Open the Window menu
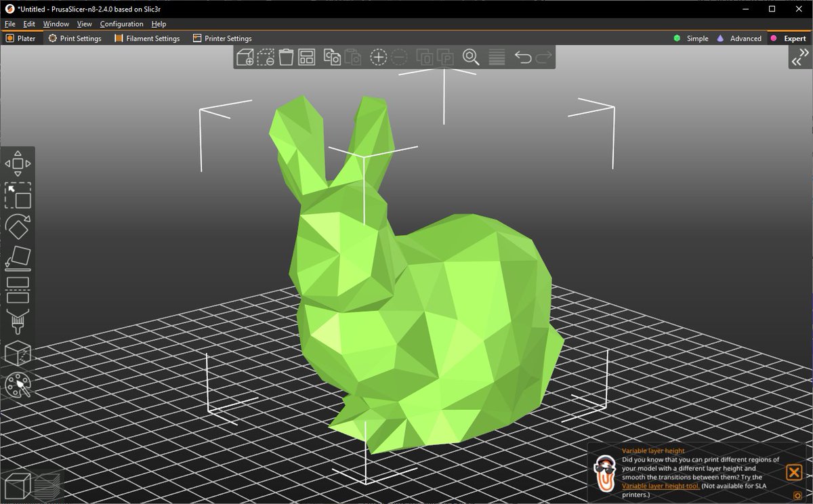The height and width of the screenshot is (504, 813). [56, 24]
